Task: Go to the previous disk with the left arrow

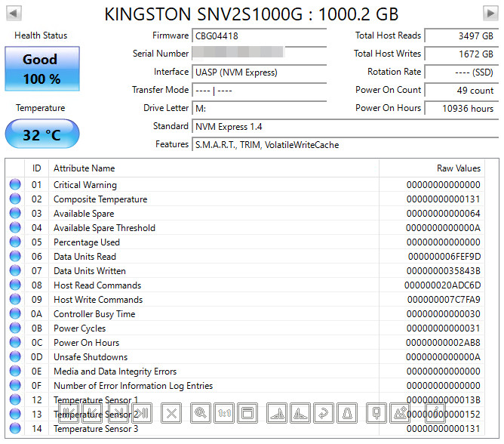Action: pos(14,14)
